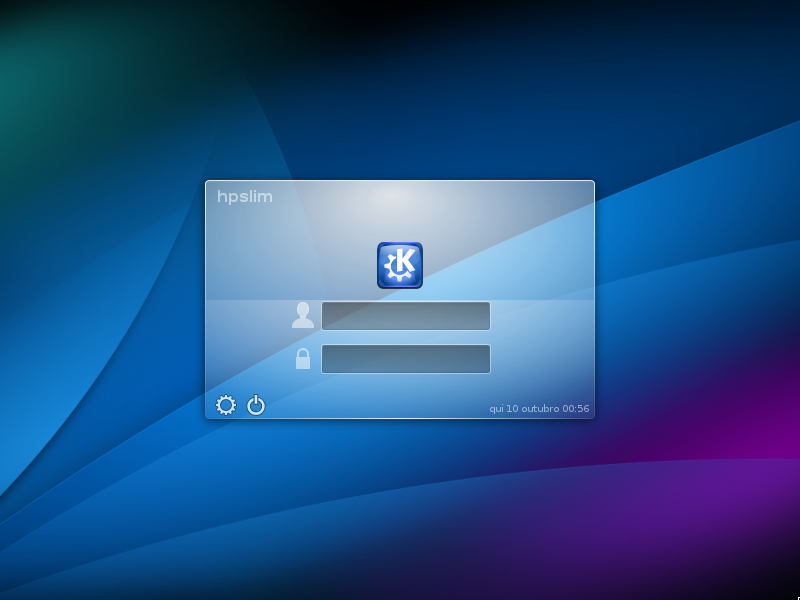This screenshot has height=600, width=800.
Task: Click the date and time text 'qui 10 outubro 00:56'
Action: click(x=539, y=409)
